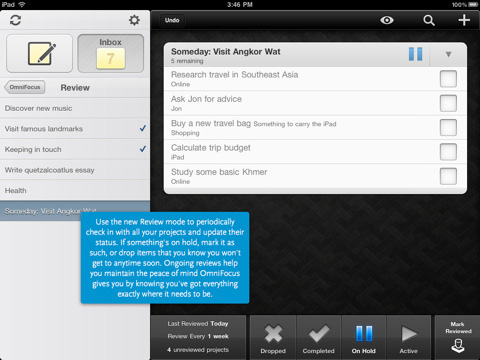This screenshot has height=360, width=480.
Task: Go back to OmniFocus
Action: (x=25, y=87)
